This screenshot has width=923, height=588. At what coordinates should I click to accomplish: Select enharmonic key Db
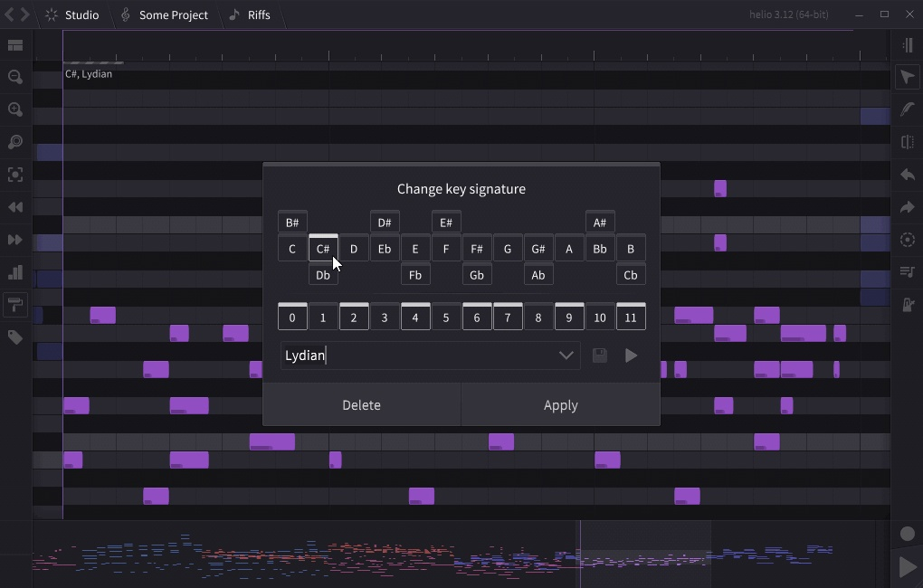pyautogui.click(x=322, y=274)
